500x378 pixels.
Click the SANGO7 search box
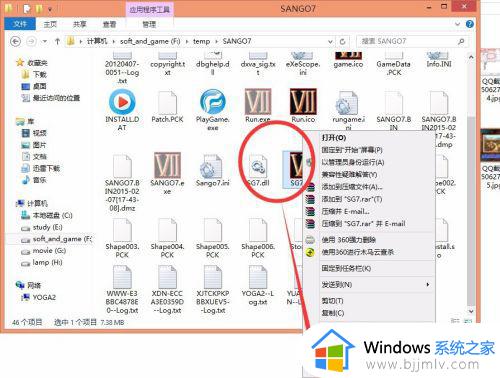tap(412, 41)
